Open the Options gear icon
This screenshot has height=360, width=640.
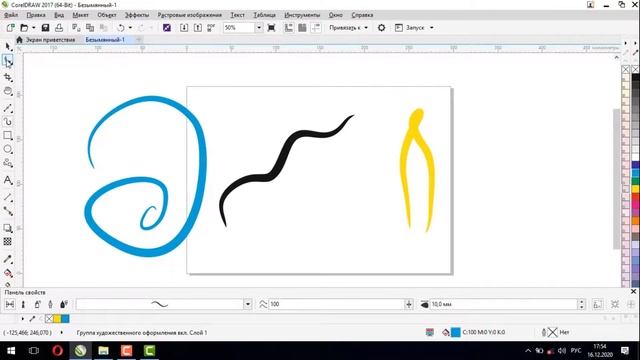381,28
